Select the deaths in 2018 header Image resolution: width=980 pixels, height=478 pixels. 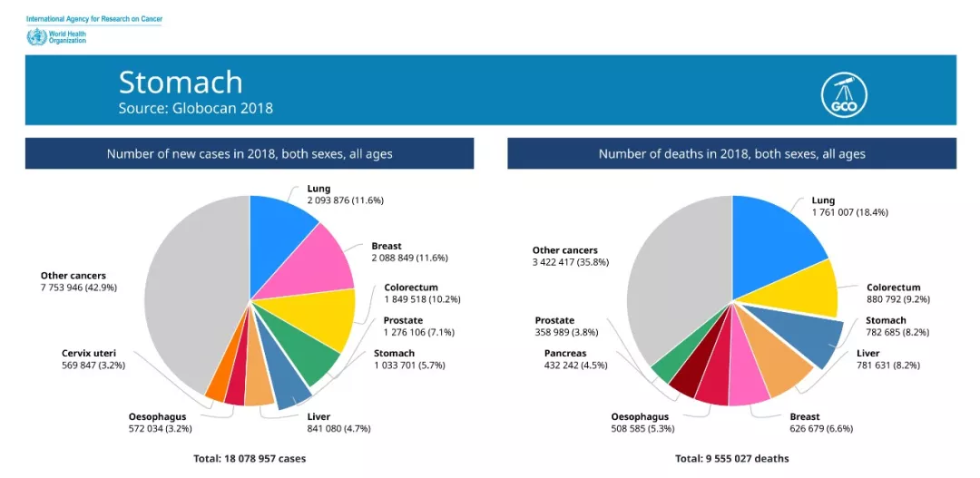[x=731, y=153]
